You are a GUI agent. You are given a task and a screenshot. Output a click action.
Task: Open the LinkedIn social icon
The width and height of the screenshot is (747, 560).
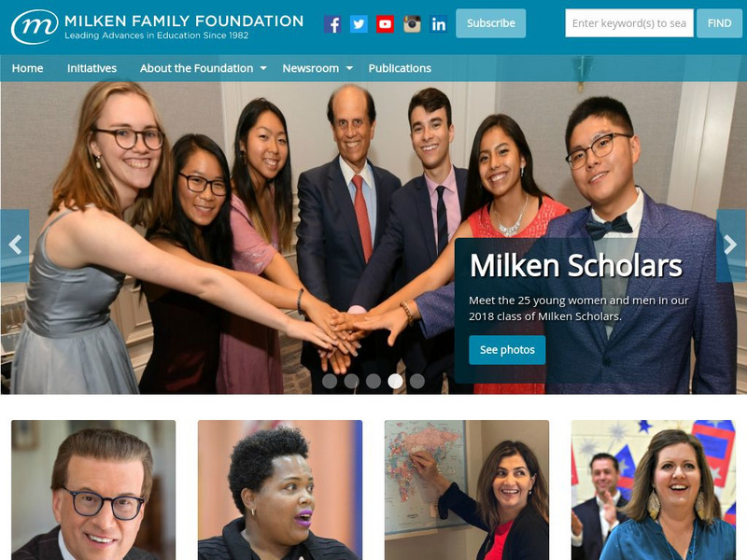click(x=438, y=24)
